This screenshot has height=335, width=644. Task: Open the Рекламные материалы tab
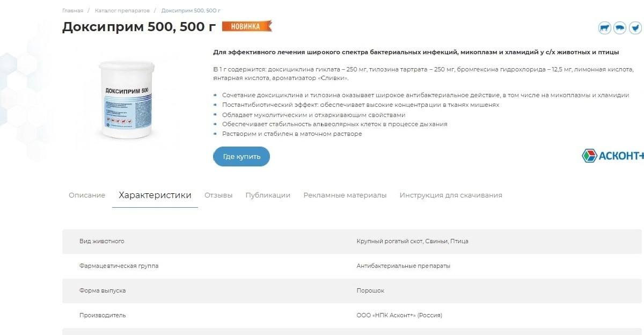click(x=345, y=195)
